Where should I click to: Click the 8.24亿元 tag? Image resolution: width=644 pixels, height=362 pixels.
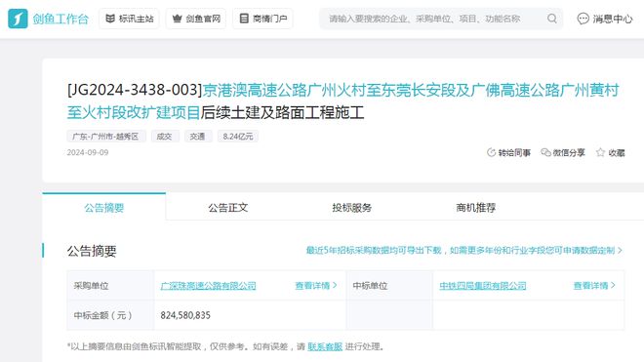click(x=238, y=137)
